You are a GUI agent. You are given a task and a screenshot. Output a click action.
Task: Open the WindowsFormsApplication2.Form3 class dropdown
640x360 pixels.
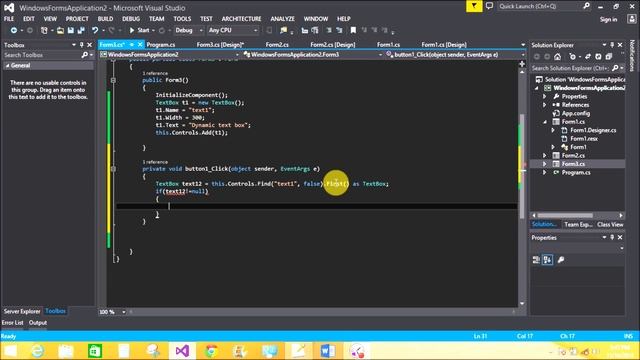[313, 54]
